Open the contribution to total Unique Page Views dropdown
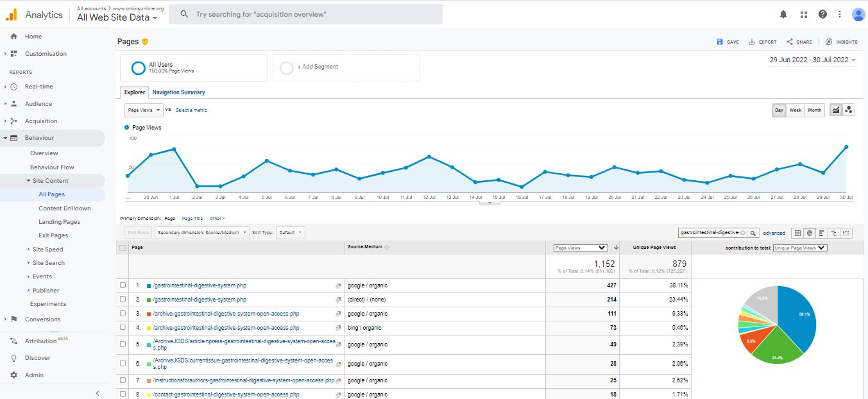This screenshot has width=868, height=399. tap(800, 248)
